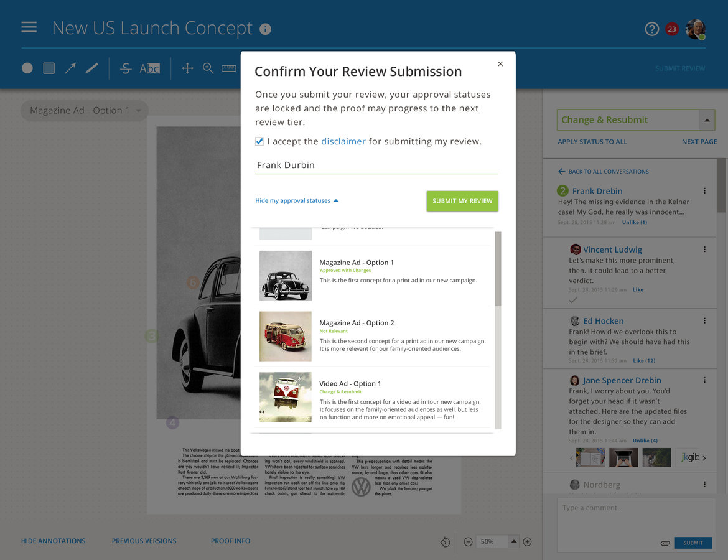Screen dimensions: 728x560
Task: Mark Vincent Ludwig comment checkmark
Action: click(x=574, y=300)
